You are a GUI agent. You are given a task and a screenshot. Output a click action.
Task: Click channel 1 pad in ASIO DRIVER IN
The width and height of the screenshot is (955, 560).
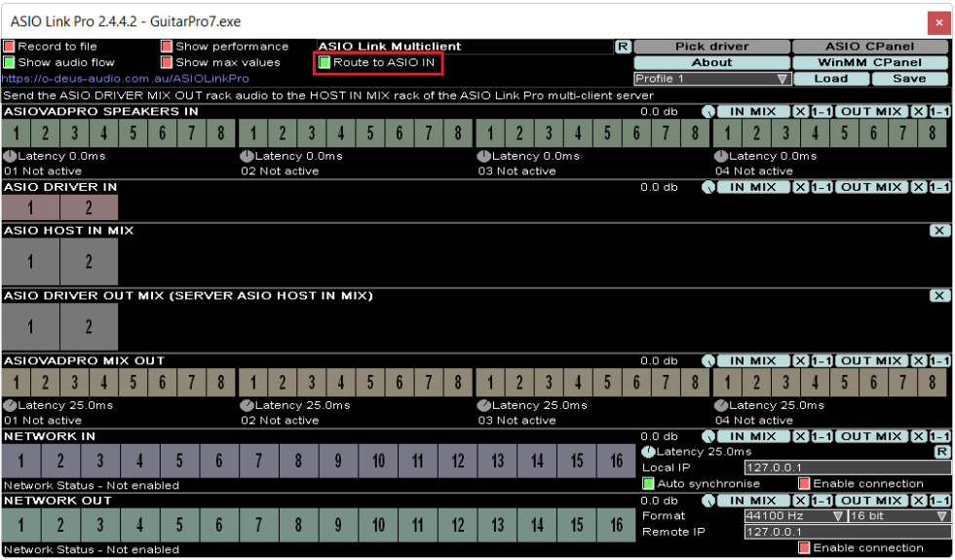click(x=30, y=206)
